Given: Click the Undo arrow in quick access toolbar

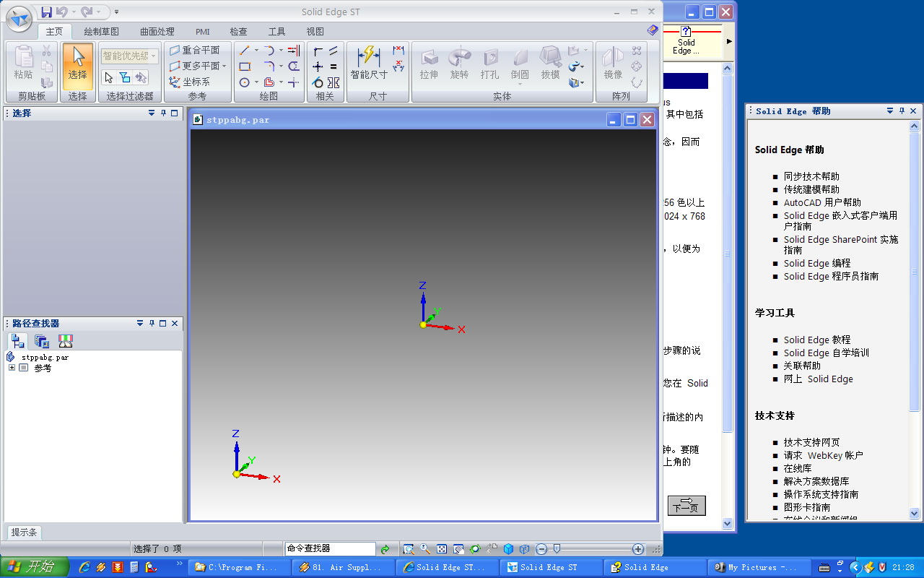Looking at the screenshot, I should click(62, 12).
